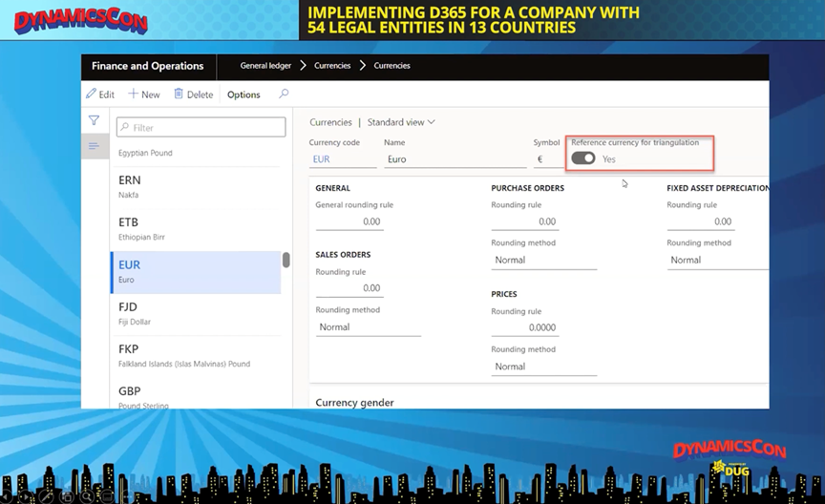Expand the Currency gender section
This screenshot has height=504, width=825.
pyautogui.click(x=354, y=403)
